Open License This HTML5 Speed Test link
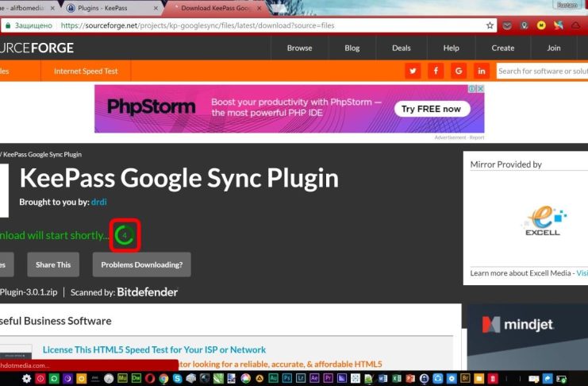The height and width of the screenshot is (386, 588). pyautogui.click(x=154, y=349)
